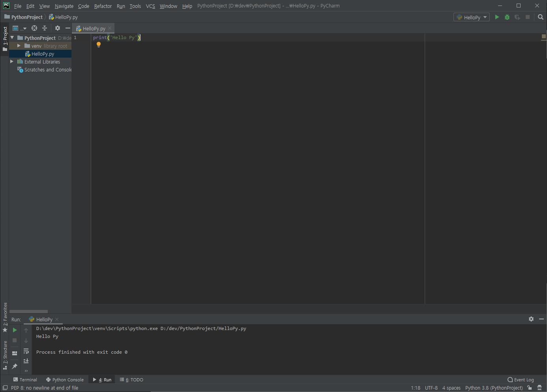Click the 1:18 line:column indicator
The height and width of the screenshot is (392, 547).
[x=416, y=388]
